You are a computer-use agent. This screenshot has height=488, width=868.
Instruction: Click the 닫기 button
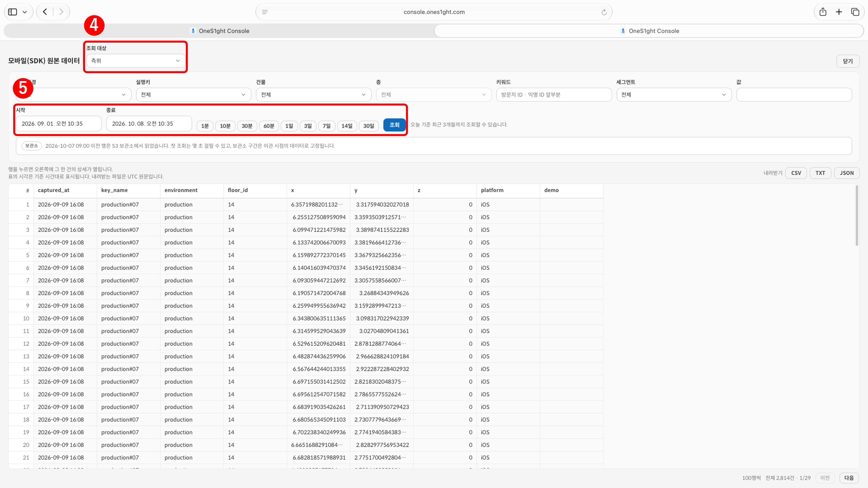(848, 61)
